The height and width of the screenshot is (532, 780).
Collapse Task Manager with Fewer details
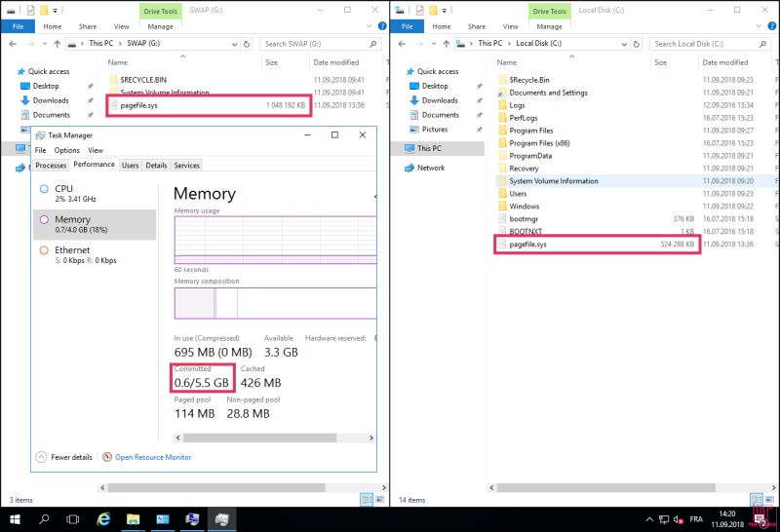click(x=64, y=457)
